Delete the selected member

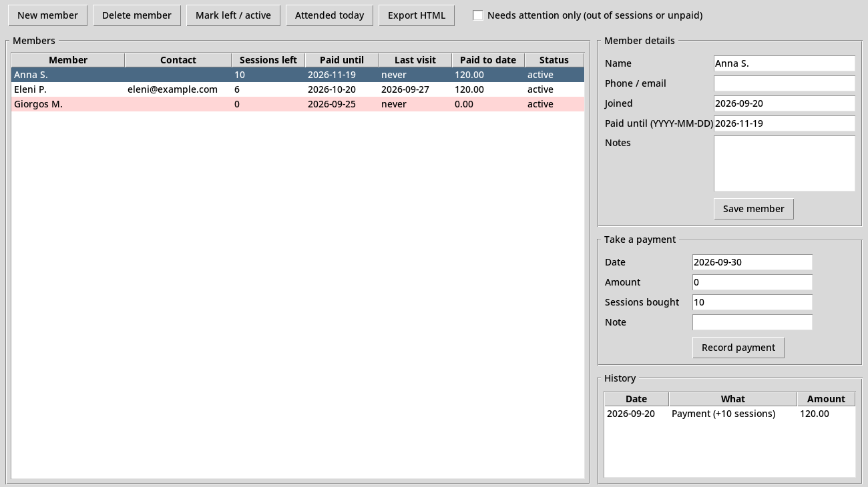tap(137, 15)
